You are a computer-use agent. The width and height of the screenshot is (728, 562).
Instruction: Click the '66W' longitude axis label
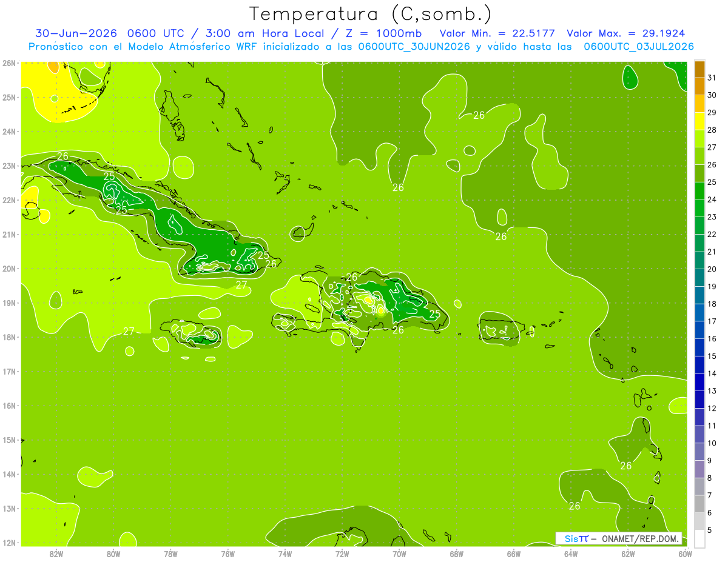(x=513, y=553)
